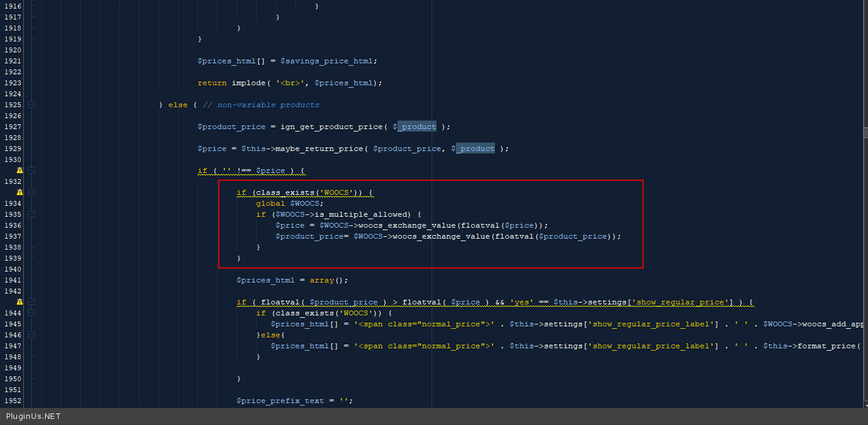Click the $savings_price_html variable on line 1921
Screen dimensions: 868x425
pyautogui.click(x=328, y=61)
